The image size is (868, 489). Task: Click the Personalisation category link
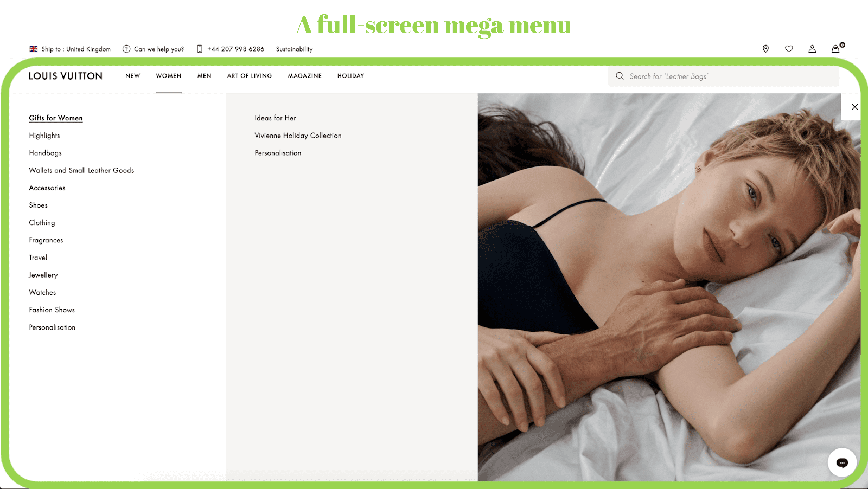point(52,327)
